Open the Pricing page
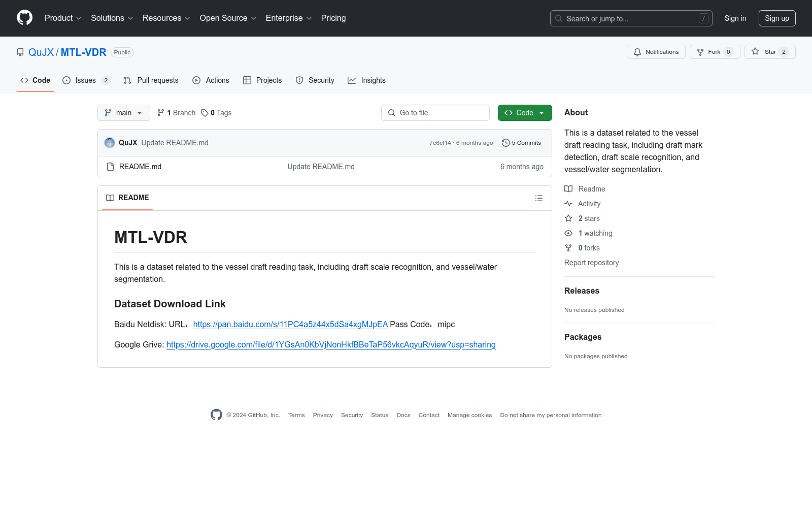 click(333, 18)
